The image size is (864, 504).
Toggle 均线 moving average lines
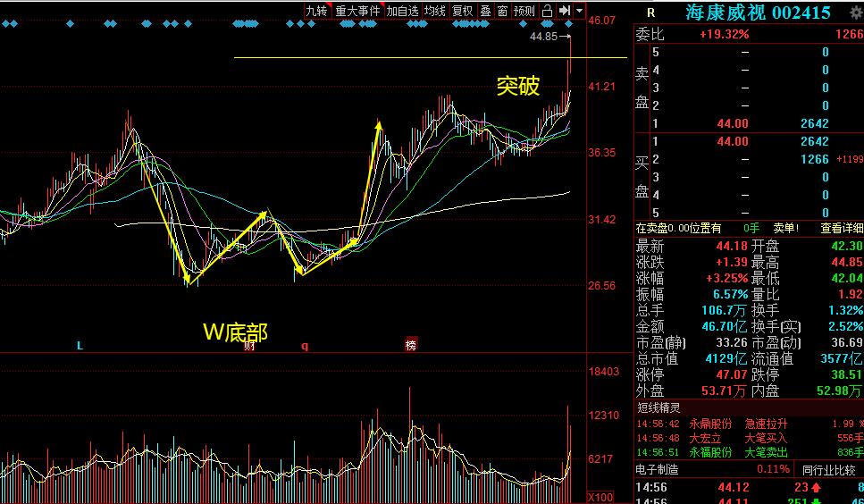tap(435, 11)
